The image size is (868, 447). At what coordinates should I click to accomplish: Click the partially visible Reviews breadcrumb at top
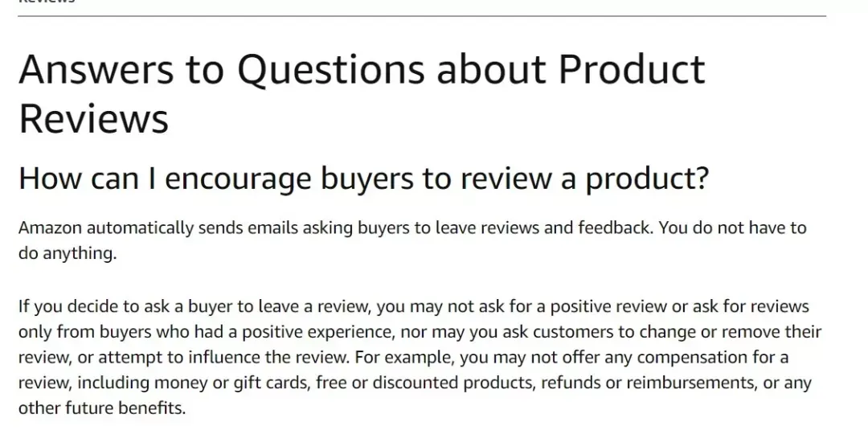coord(47,2)
